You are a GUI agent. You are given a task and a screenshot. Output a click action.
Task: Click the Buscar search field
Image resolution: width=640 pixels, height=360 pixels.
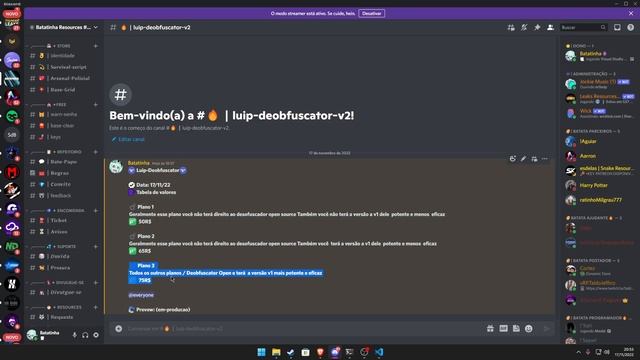[x=583, y=27]
